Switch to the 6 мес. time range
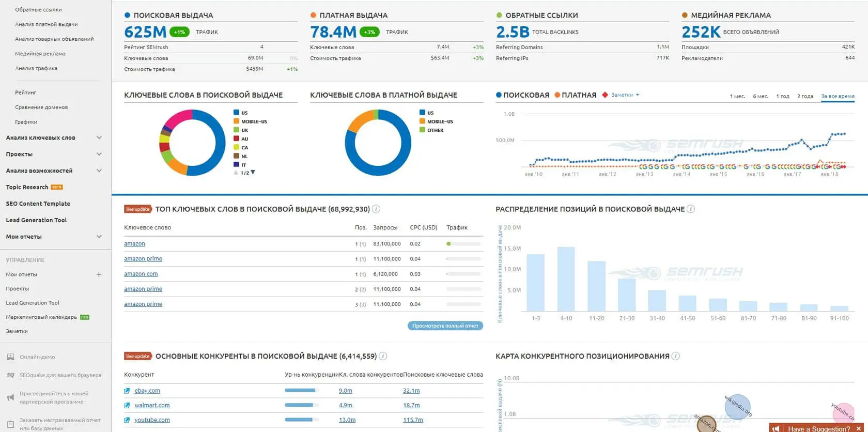 coord(760,96)
